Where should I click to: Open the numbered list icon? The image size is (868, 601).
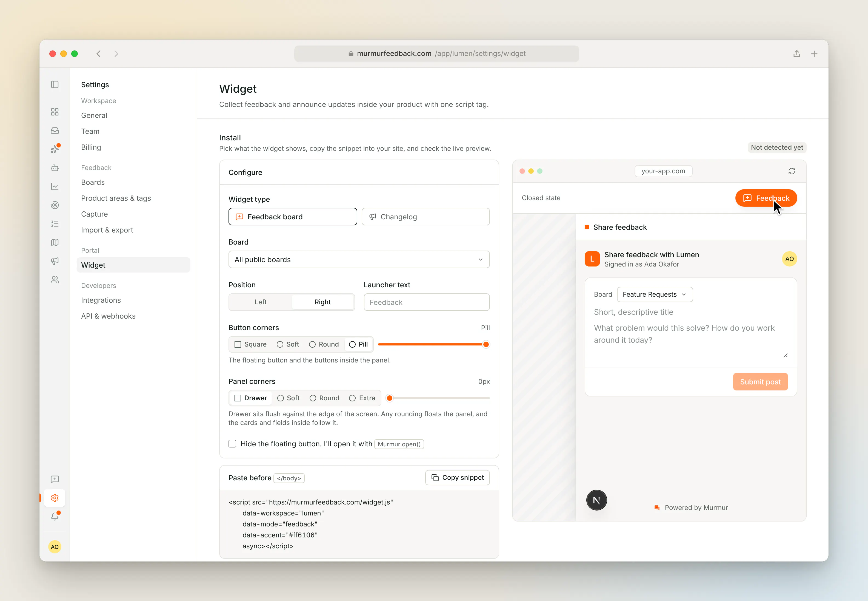click(x=55, y=224)
